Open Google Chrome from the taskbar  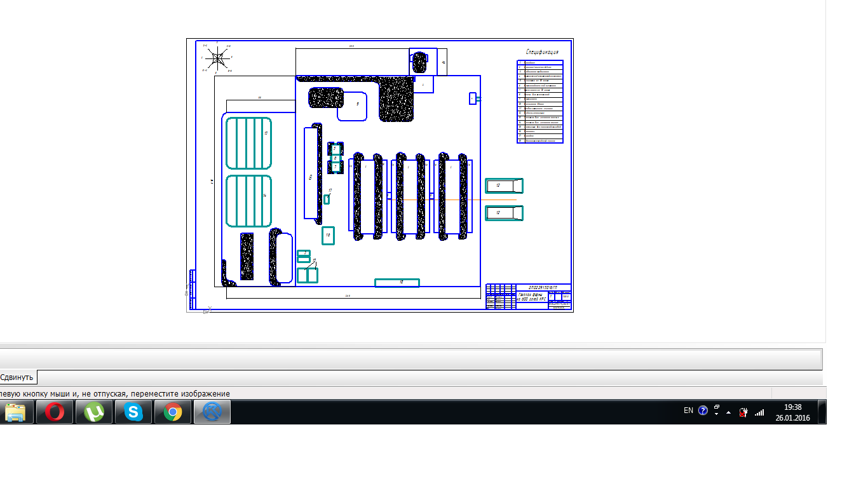pyautogui.click(x=173, y=412)
